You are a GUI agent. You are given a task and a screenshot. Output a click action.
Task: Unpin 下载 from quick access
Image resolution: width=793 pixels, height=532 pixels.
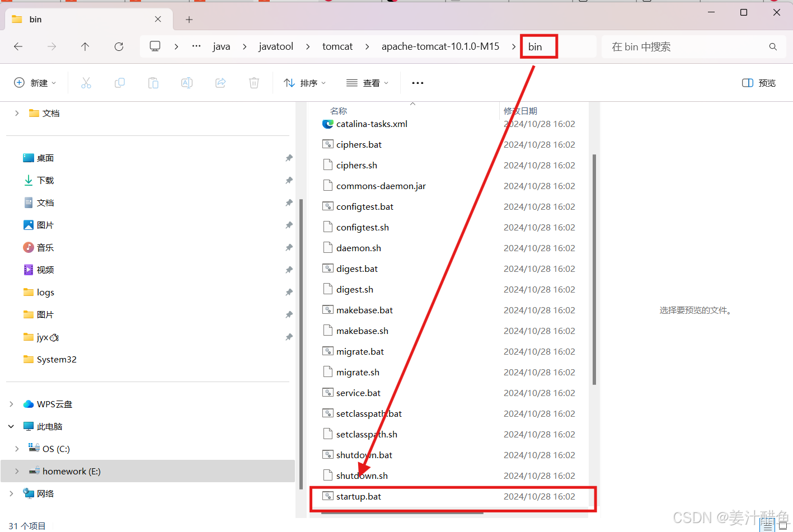click(x=289, y=180)
